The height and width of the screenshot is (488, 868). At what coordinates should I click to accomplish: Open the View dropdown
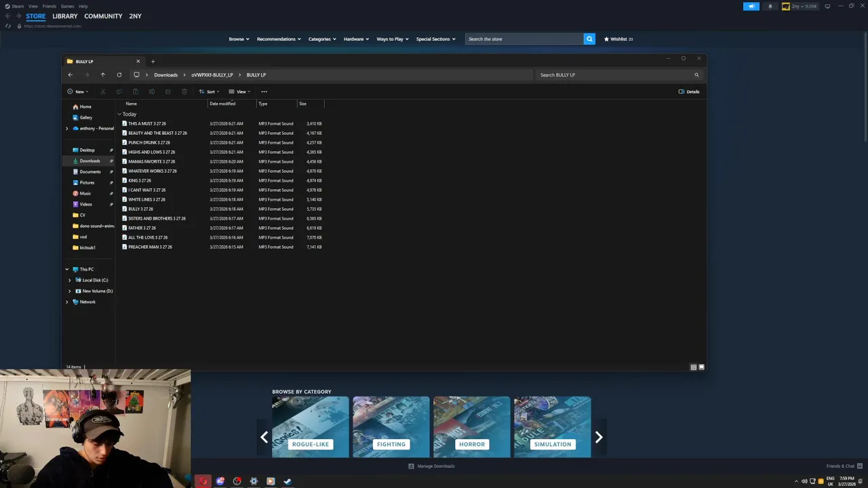tap(239, 91)
